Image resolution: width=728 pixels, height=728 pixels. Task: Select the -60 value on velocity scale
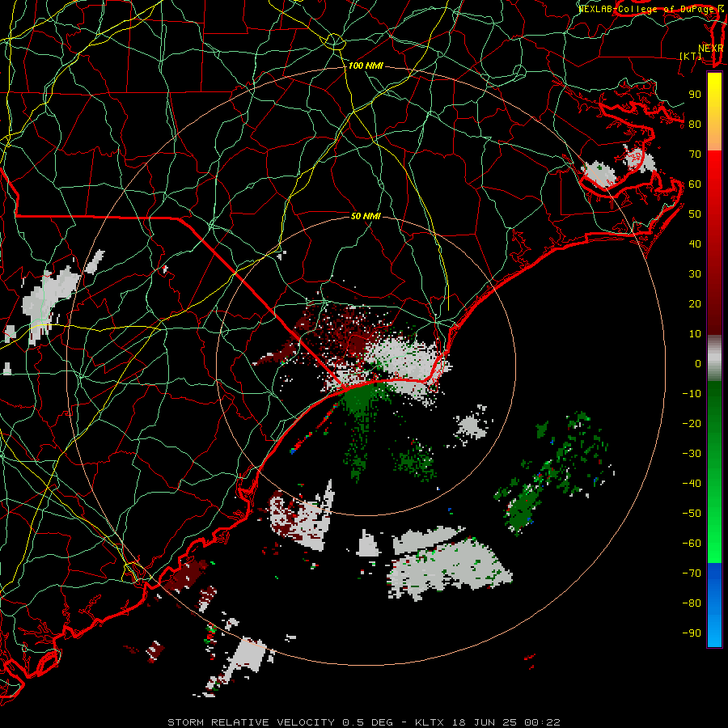click(x=692, y=544)
